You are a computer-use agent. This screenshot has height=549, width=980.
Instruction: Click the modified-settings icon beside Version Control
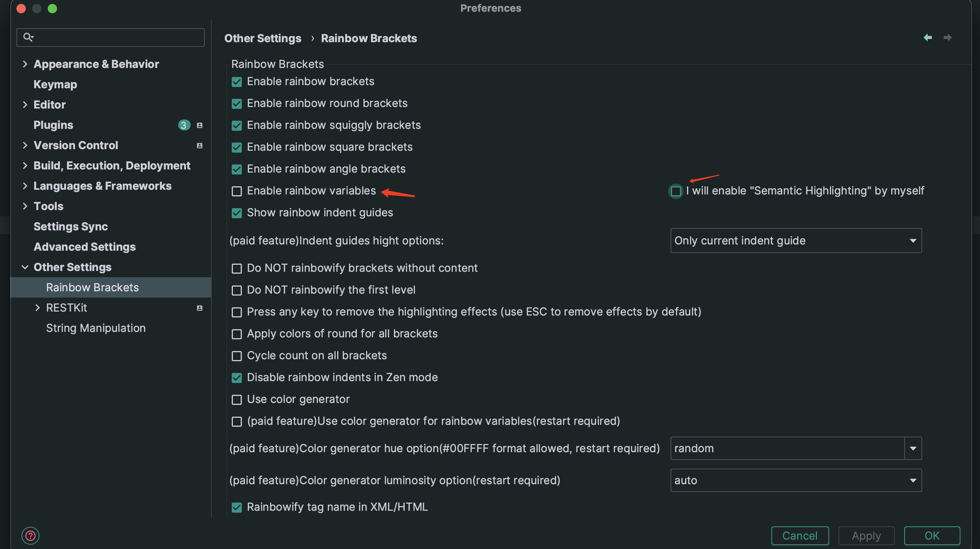pos(199,145)
